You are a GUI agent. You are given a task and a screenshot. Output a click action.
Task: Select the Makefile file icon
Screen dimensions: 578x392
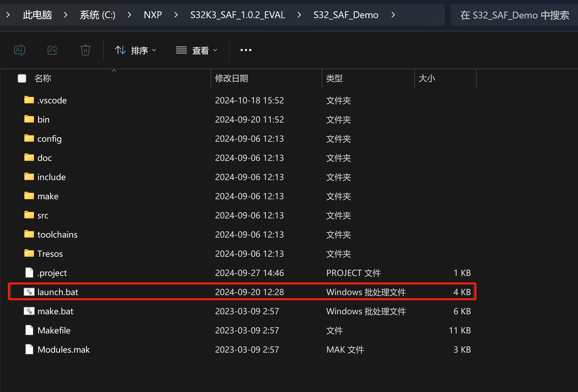pyautogui.click(x=29, y=330)
